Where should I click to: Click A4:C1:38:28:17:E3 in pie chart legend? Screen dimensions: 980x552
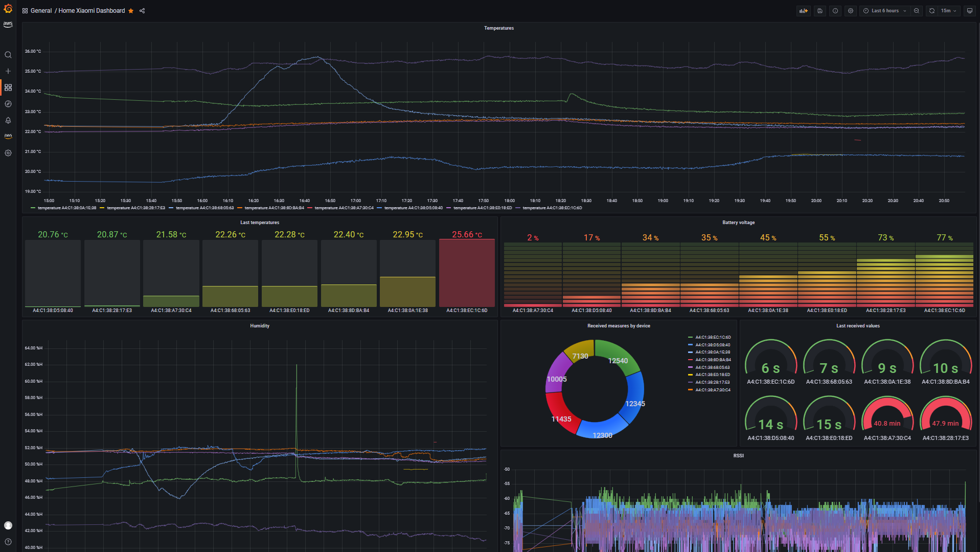[x=713, y=382]
